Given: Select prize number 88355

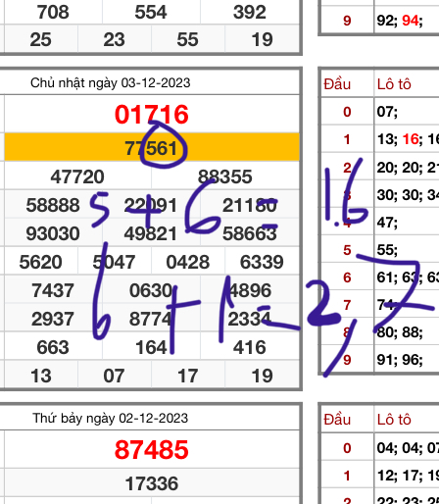Looking at the screenshot, I should coord(225,176).
